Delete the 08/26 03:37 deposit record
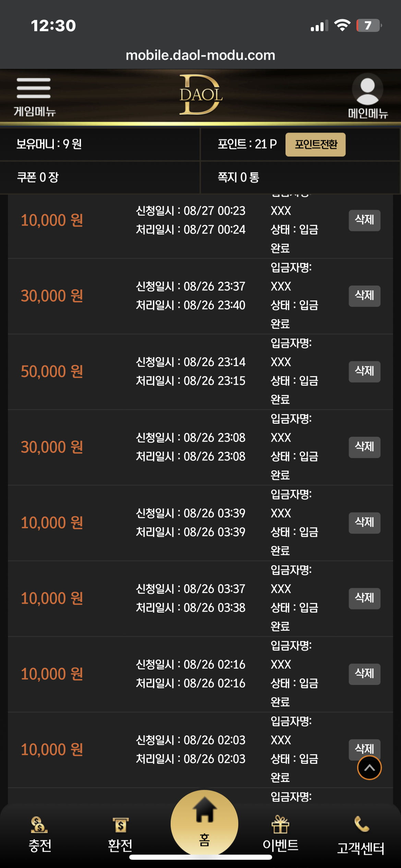This screenshot has width=401, height=868. (x=365, y=599)
